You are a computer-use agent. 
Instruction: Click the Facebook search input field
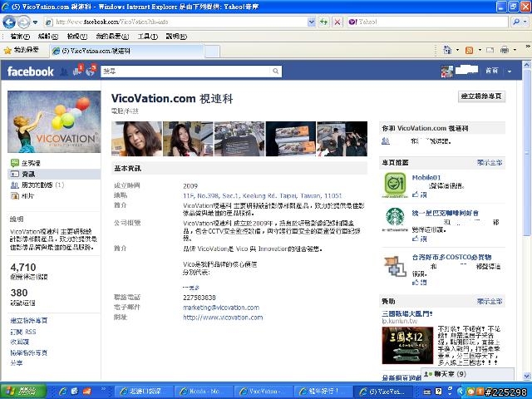point(186,71)
